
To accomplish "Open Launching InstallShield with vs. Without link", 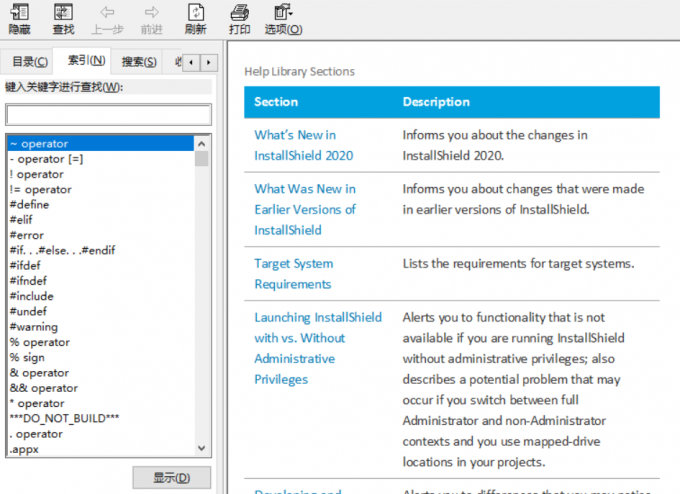I will click(x=318, y=317).
